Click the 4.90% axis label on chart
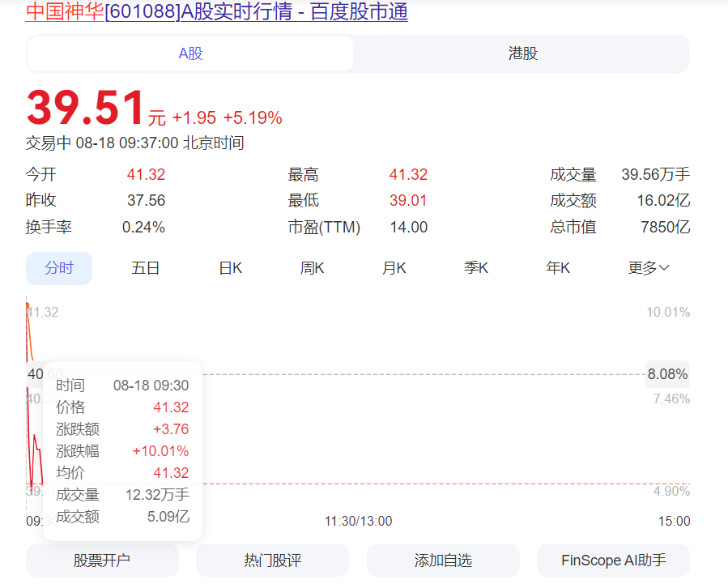 (671, 492)
